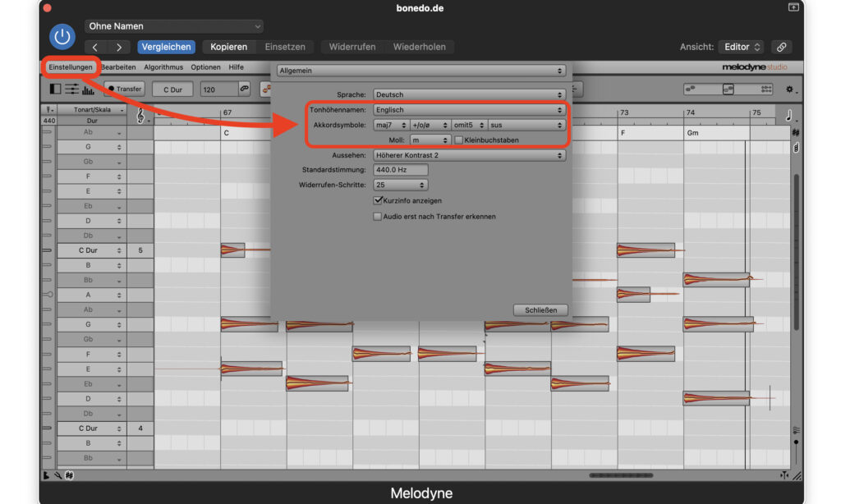Open the Tonhöhennamen Englisch dropdown
The image size is (841, 504).
469,109
